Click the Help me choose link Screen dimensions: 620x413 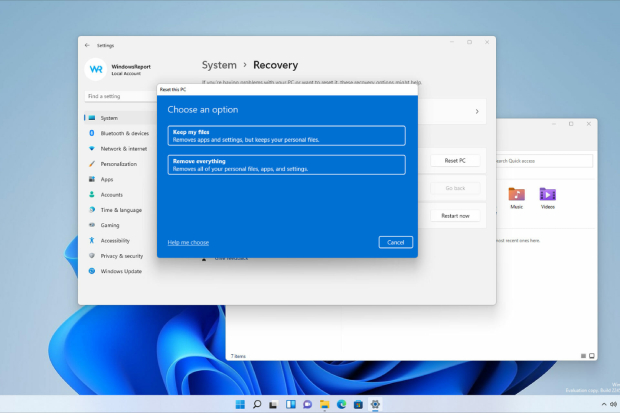[x=188, y=242]
